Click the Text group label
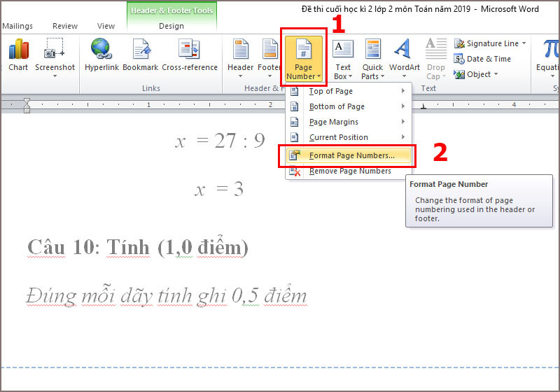 (428, 88)
